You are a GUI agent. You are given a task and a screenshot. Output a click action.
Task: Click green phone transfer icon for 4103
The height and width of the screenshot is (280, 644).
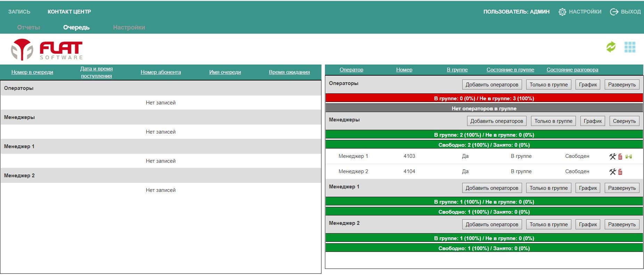pos(629,156)
